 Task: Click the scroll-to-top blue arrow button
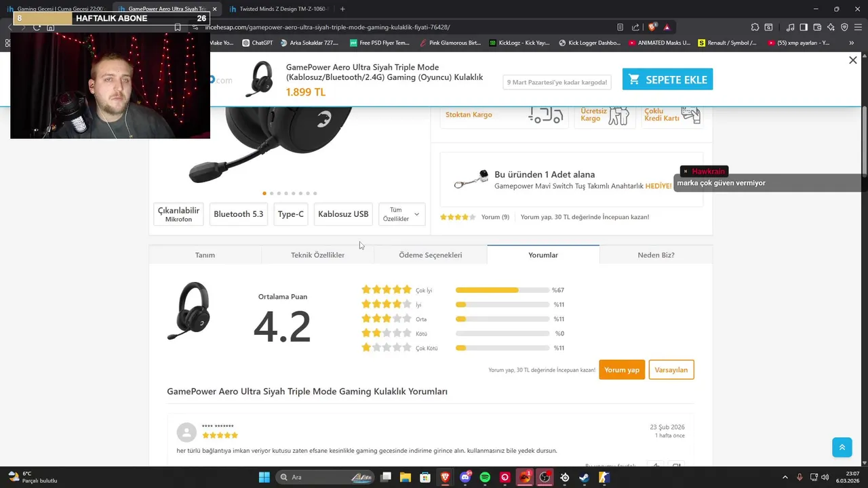842,447
